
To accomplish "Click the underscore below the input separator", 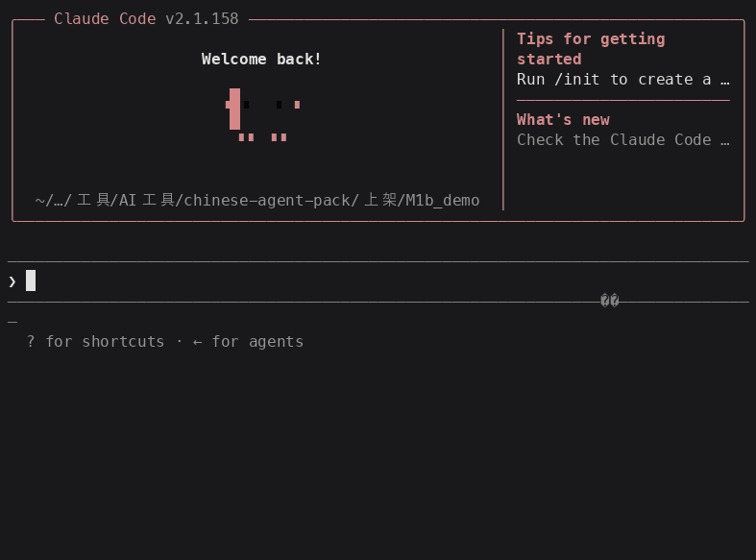I will click(x=12, y=322).
